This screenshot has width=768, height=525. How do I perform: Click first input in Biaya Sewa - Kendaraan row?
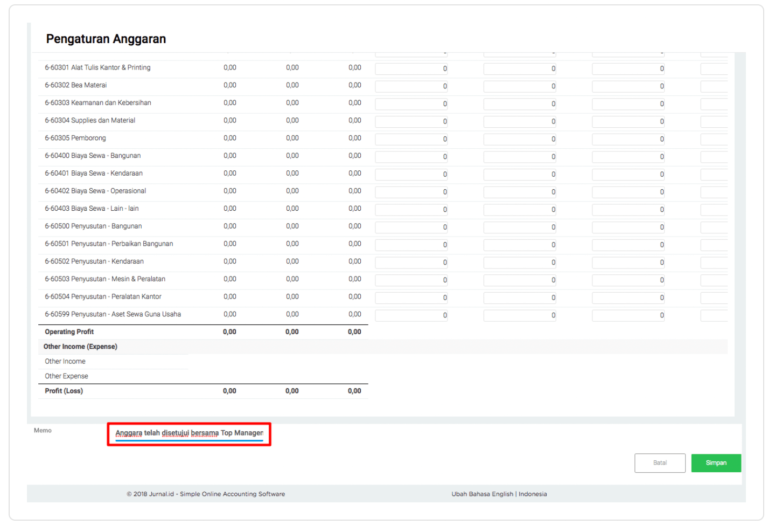pos(412,174)
